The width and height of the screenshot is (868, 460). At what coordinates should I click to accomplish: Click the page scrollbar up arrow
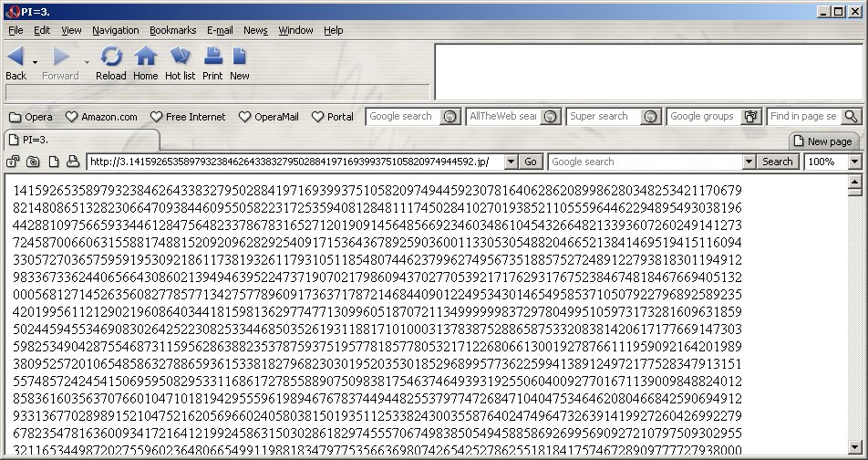point(854,181)
